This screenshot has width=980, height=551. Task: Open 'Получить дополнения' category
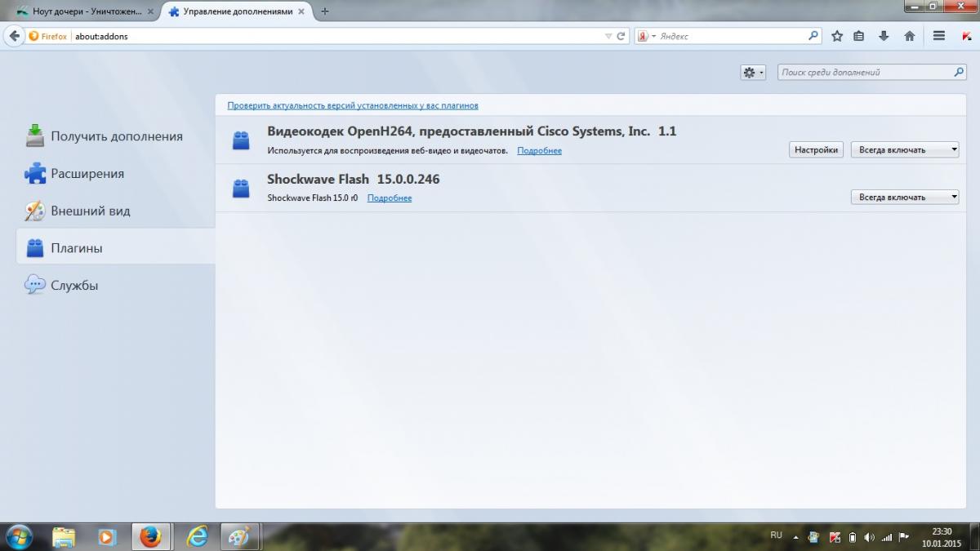pyautogui.click(x=115, y=136)
